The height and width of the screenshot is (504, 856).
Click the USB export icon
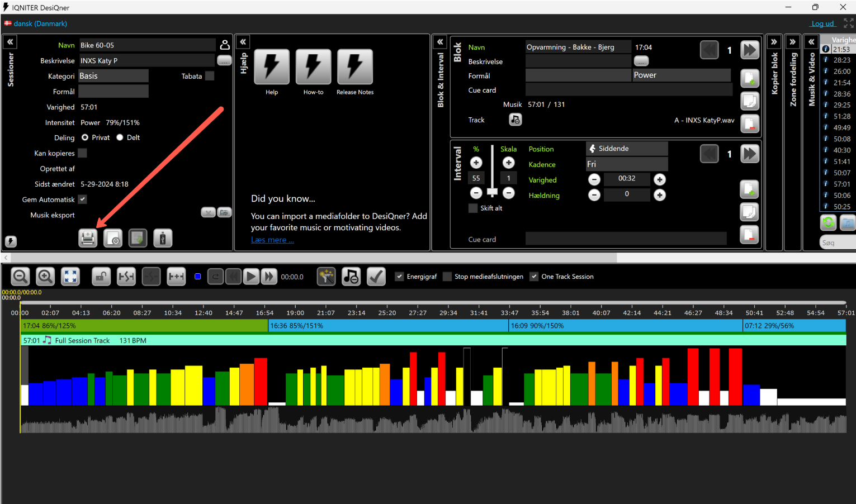pyautogui.click(x=163, y=239)
